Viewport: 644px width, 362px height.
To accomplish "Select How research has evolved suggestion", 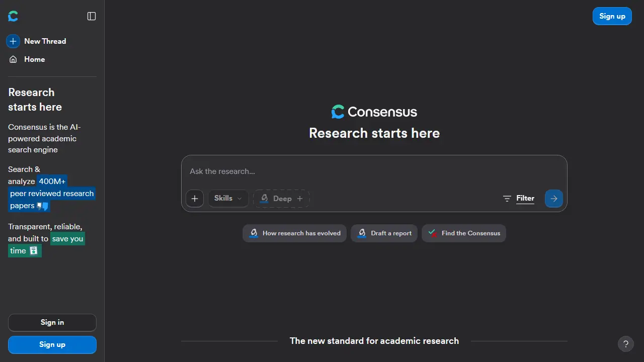I will [x=294, y=233].
